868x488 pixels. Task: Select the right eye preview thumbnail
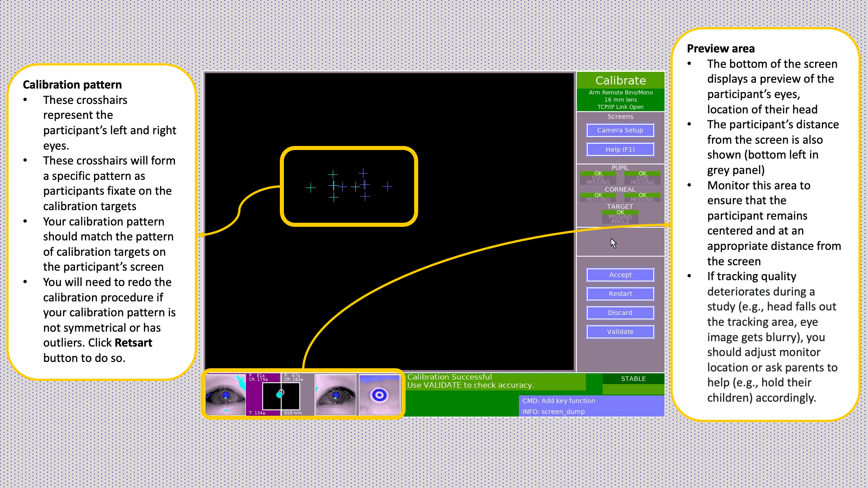335,394
